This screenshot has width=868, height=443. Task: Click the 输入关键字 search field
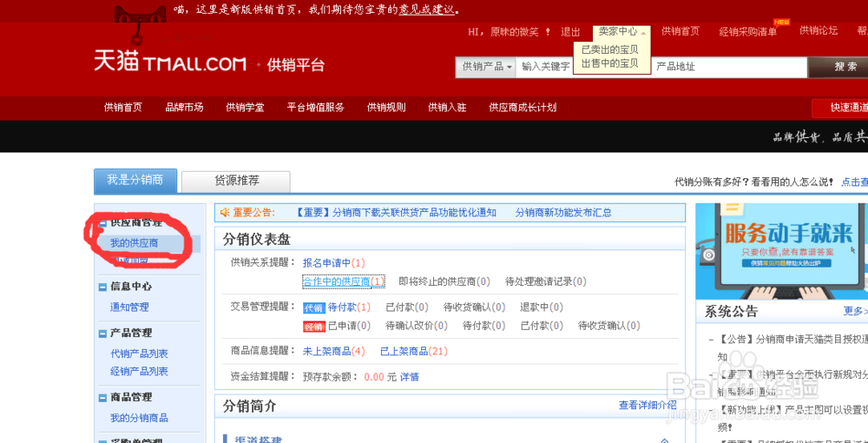click(544, 67)
